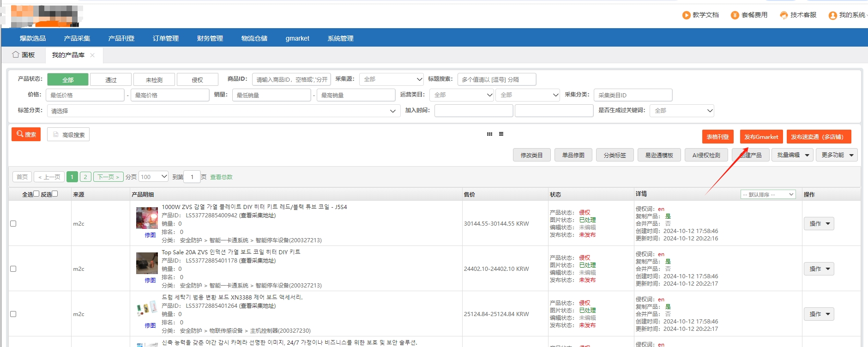868x347 pixels.
Task: Select 未检测 product status filter
Action: pyautogui.click(x=154, y=79)
